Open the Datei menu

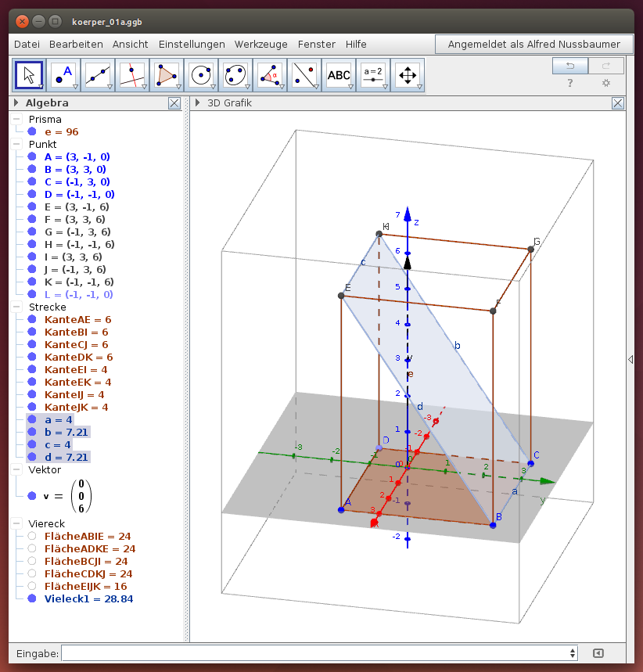(x=27, y=44)
